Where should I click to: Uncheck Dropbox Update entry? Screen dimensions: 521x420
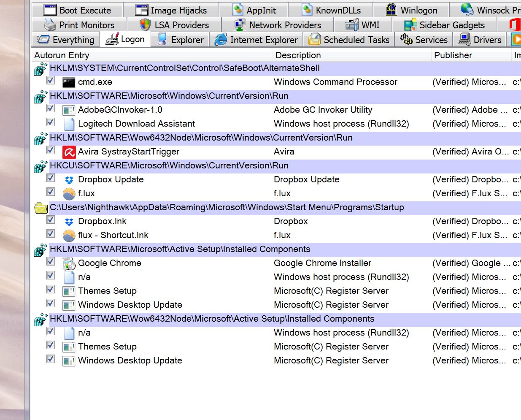pos(51,178)
